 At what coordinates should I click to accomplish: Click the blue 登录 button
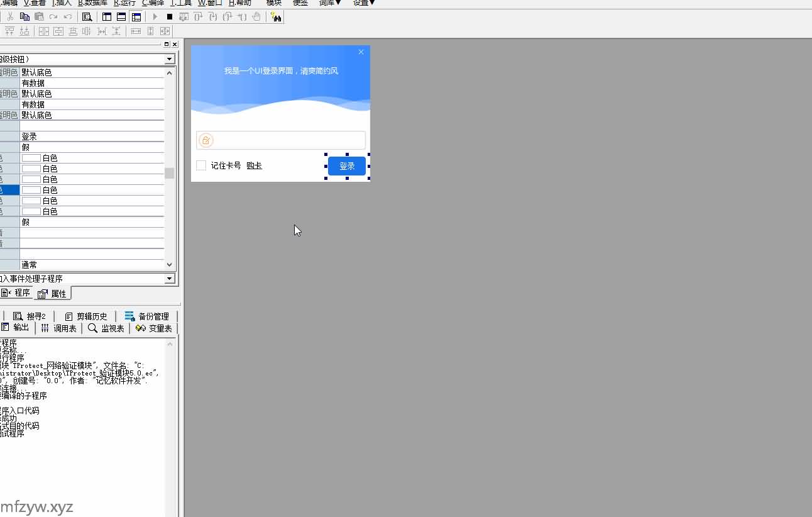point(347,166)
